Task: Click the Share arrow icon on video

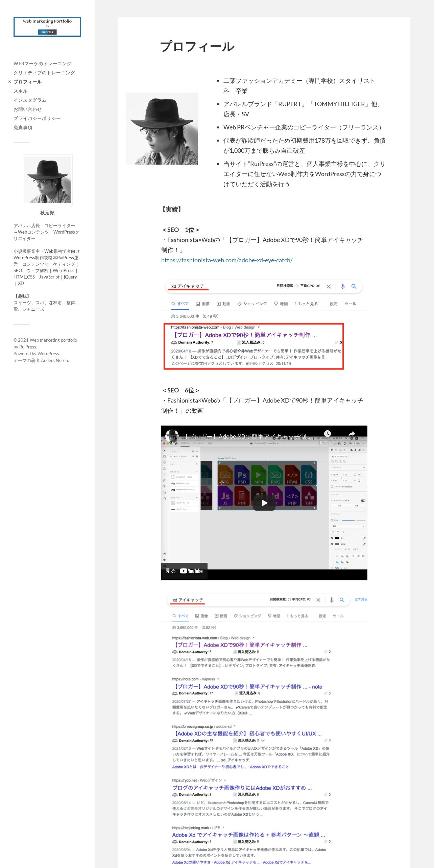Action: pos(352,434)
